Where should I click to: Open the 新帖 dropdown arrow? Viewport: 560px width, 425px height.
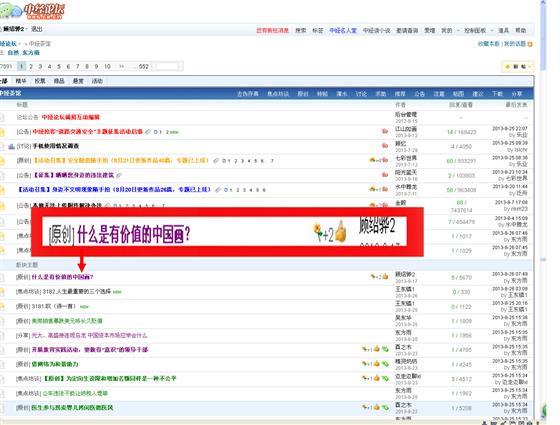pos(530,66)
